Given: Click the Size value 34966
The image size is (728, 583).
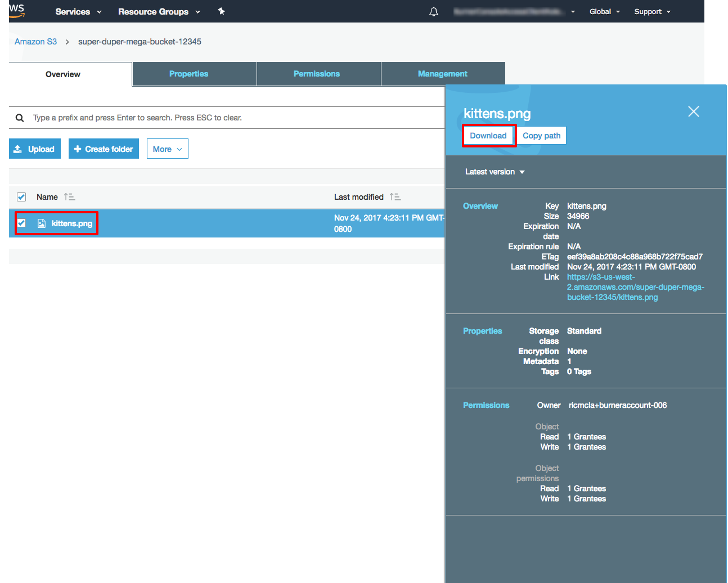Looking at the screenshot, I should [x=578, y=216].
